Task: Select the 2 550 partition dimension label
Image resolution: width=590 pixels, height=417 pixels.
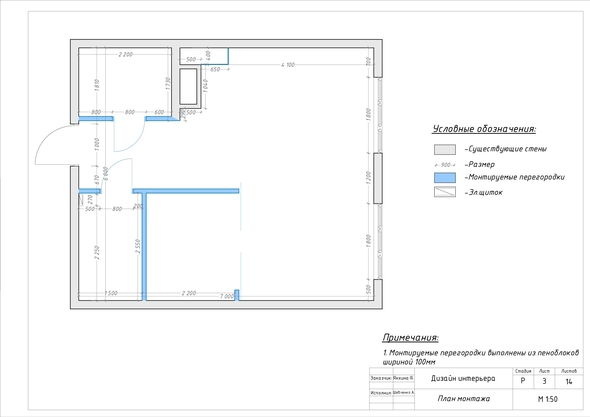Action: coord(138,246)
